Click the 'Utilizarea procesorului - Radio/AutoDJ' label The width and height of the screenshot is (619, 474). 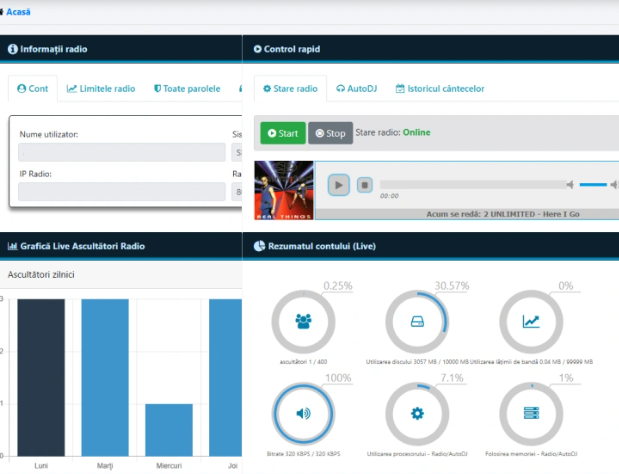(417, 454)
